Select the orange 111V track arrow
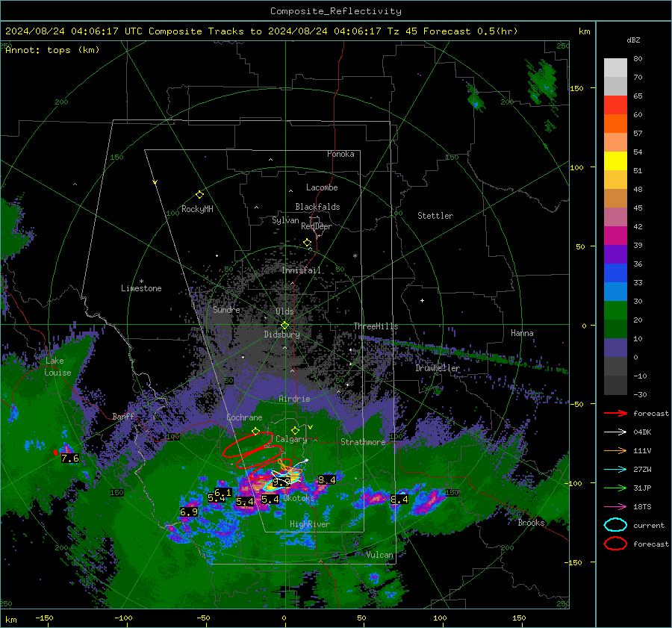 (615, 450)
